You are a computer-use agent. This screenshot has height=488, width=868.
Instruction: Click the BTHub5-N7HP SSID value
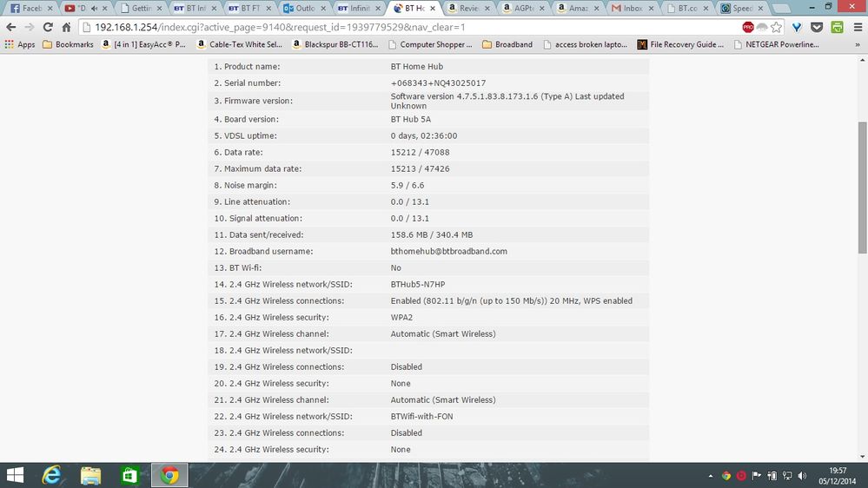click(x=418, y=285)
